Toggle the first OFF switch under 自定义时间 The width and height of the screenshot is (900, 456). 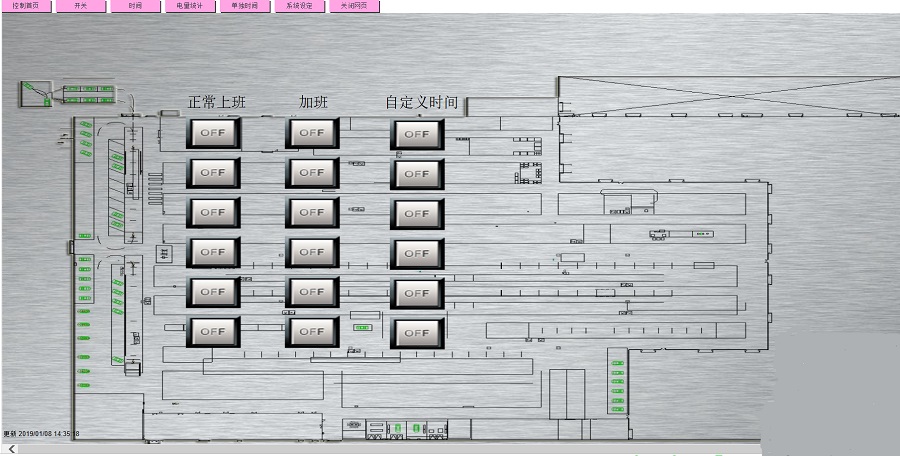point(417,133)
